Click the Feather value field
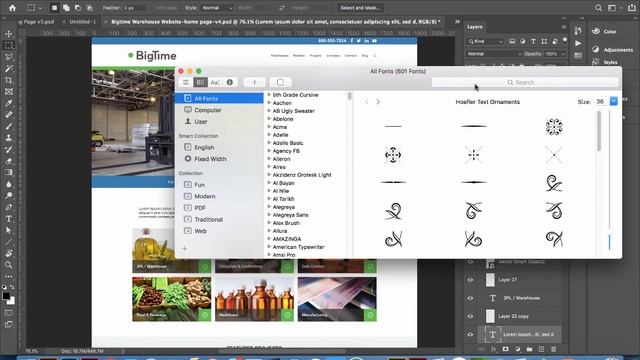The image size is (640, 360). pyautogui.click(x=134, y=8)
